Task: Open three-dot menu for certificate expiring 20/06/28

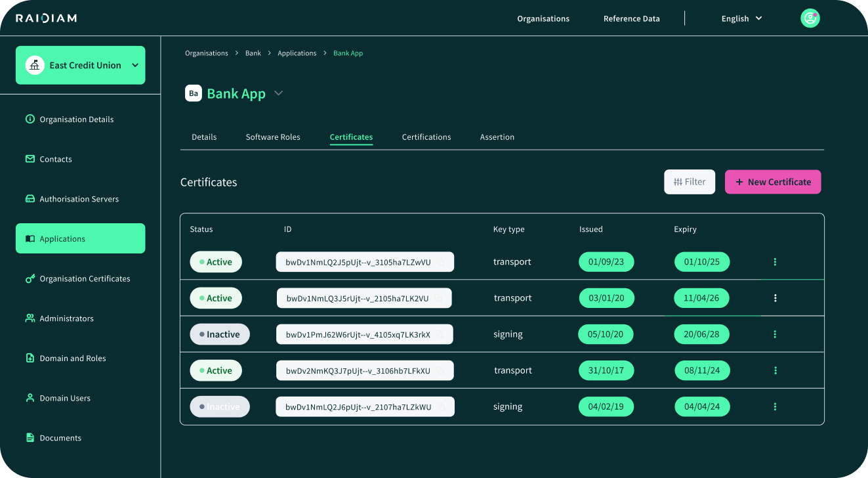Action: coord(775,334)
